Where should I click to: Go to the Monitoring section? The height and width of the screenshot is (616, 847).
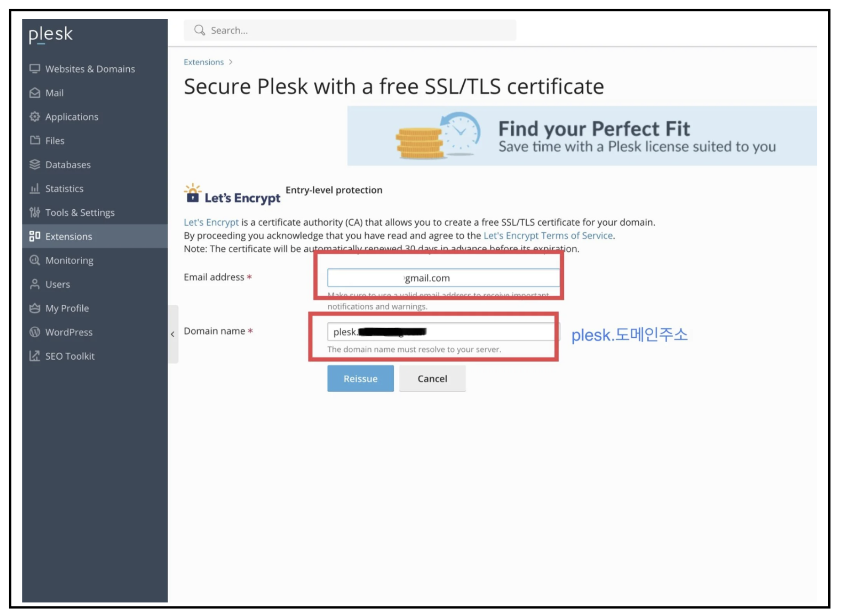point(95,260)
